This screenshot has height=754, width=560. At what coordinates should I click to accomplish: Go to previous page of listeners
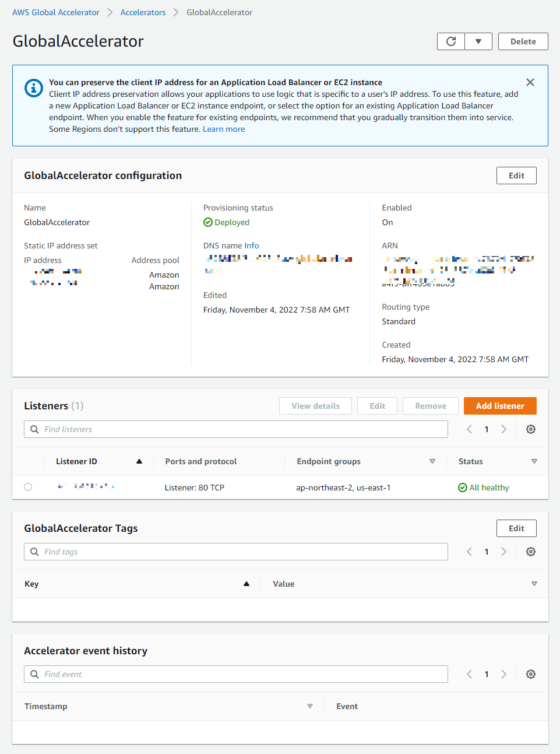coord(469,429)
